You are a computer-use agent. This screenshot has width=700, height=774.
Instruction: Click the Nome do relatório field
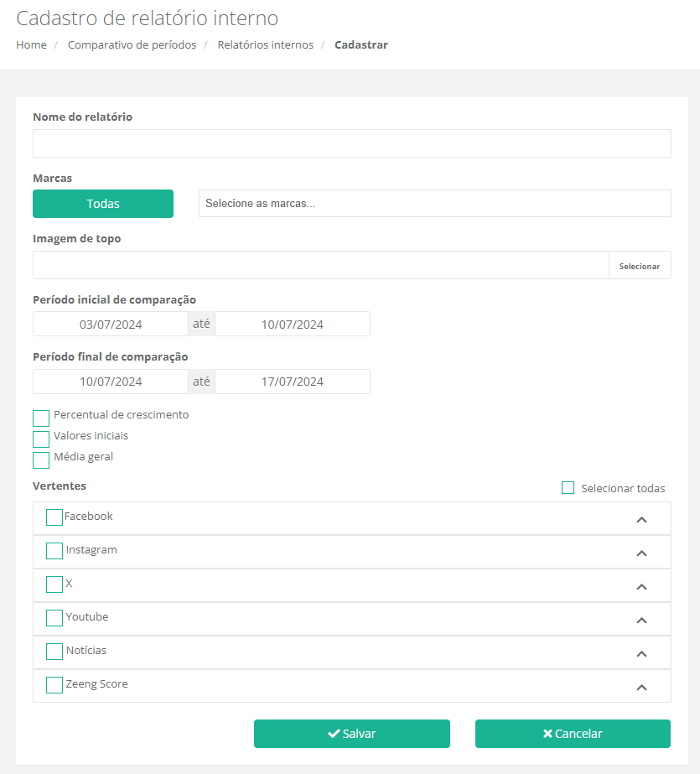tap(352, 143)
